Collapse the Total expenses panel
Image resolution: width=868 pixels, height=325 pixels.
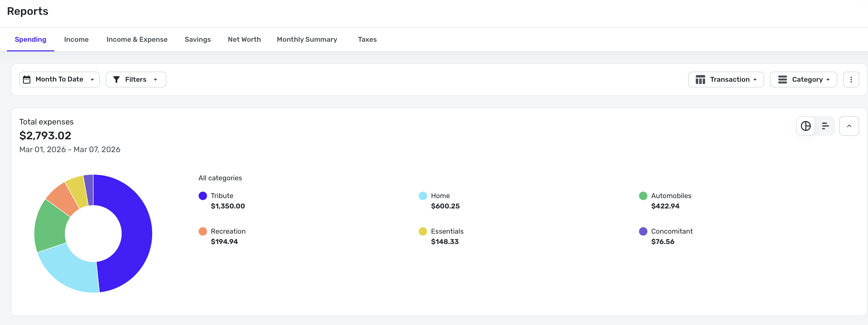[849, 126]
